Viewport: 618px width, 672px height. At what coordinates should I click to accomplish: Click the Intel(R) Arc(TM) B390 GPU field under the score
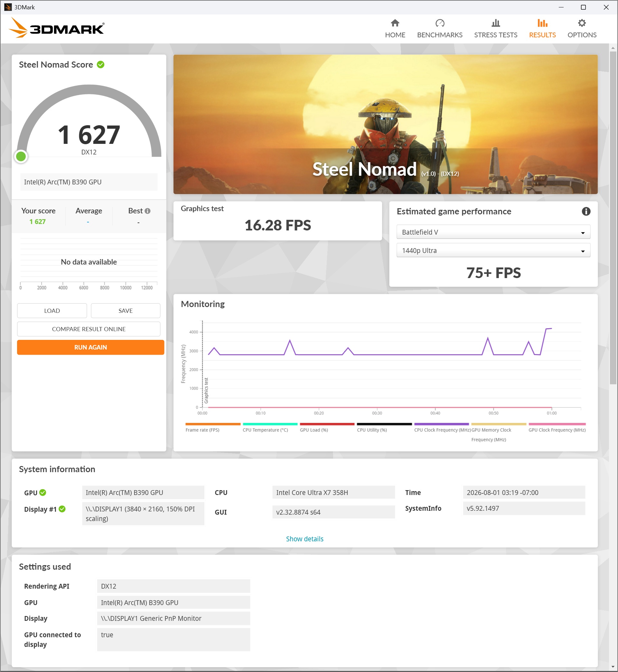[x=89, y=182]
